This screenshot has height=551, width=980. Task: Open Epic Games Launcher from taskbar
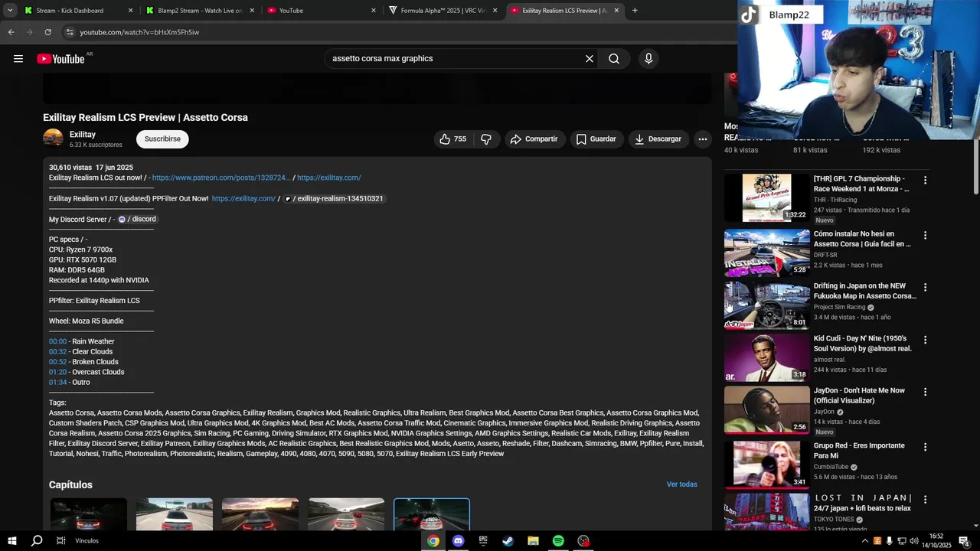click(x=483, y=541)
